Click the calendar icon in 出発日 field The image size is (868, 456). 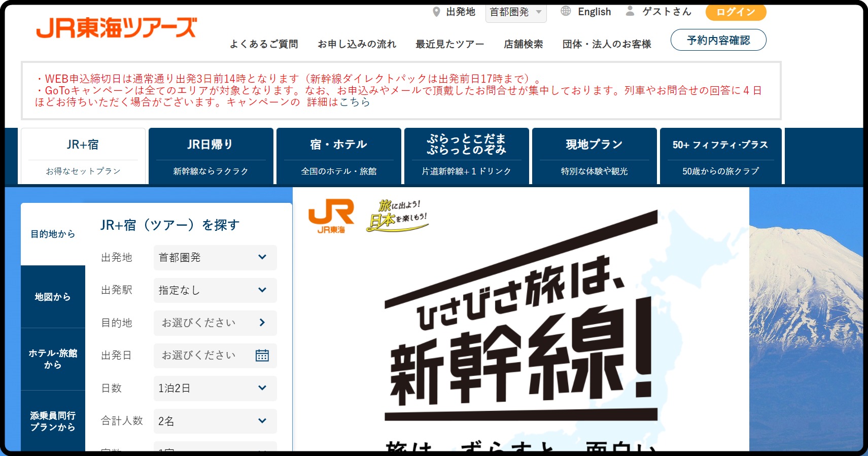[262, 355]
